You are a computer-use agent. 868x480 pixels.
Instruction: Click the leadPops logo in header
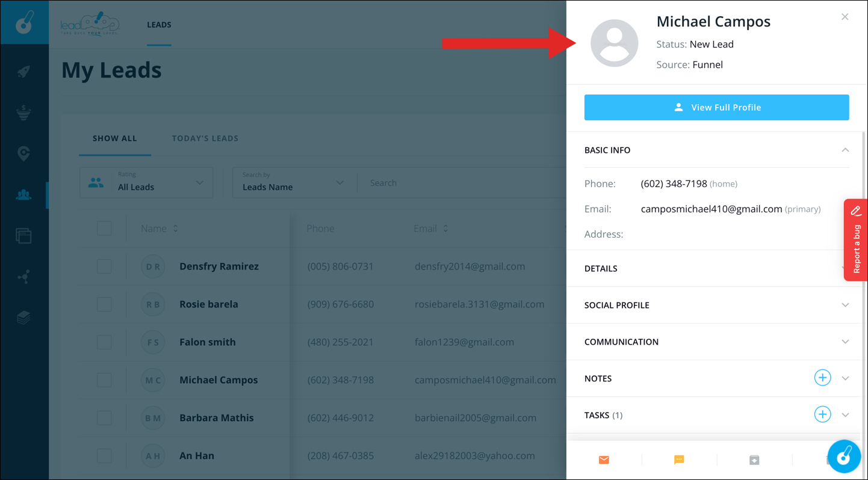(x=90, y=24)
